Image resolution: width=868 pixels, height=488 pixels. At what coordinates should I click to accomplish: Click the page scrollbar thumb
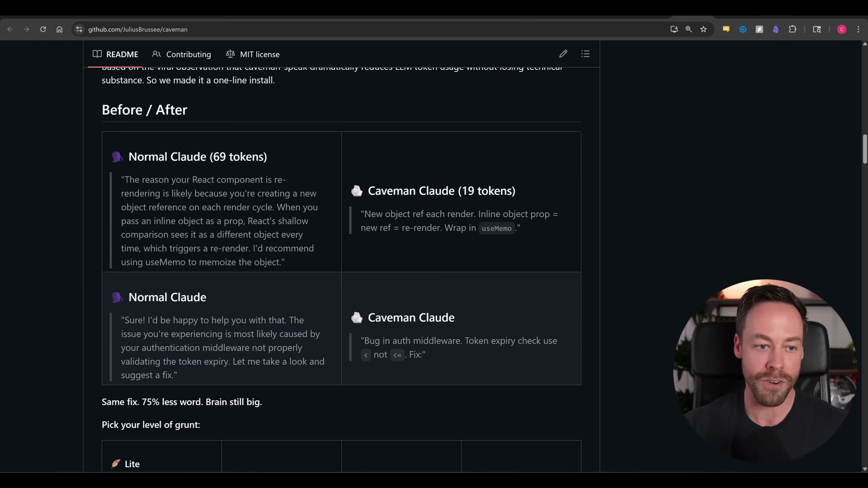pyautogui.click(x=864, y=149)
